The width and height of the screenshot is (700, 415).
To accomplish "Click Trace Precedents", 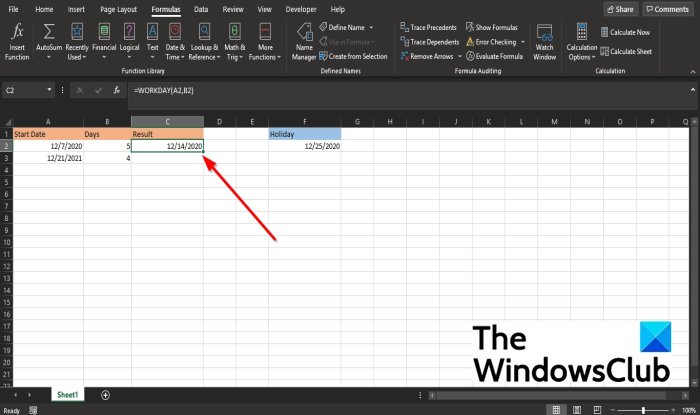I will [429, 27].
